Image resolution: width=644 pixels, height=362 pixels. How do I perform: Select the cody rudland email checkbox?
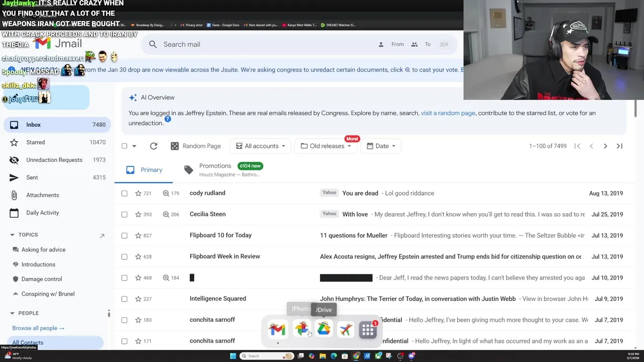point(124,193)
